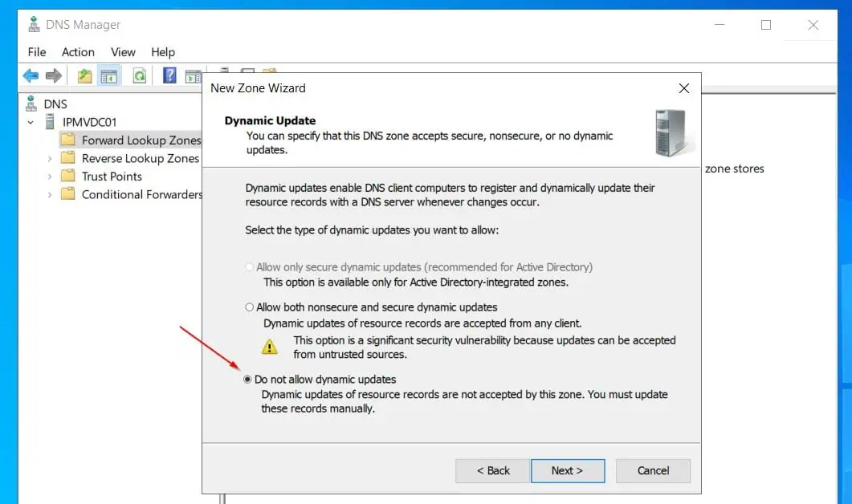The width and height of the screenshot is (852, 504).
Task: Click the 'Dynamic Update' heading text
Action: [x=270, y=120]
